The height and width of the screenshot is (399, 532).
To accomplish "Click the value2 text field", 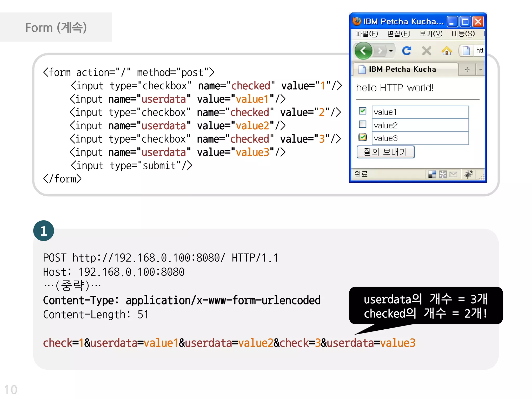I will [420, 125].
